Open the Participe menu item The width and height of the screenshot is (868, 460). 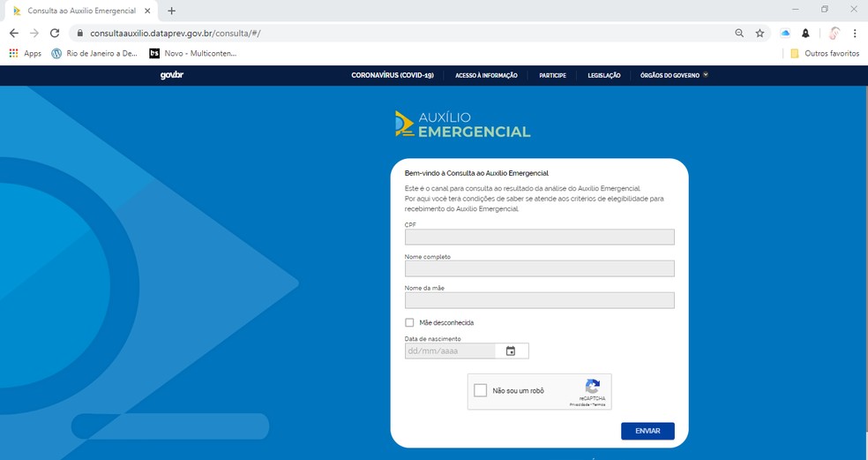pos(552,75)
